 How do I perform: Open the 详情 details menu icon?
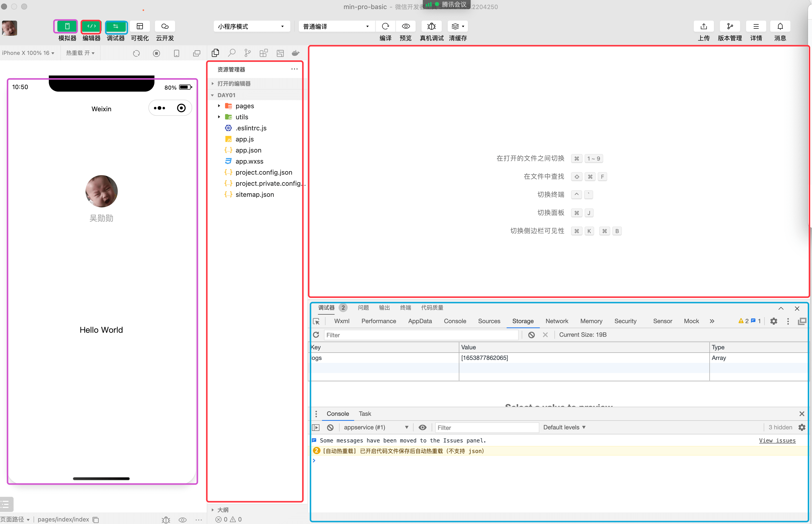coord(756,26)
